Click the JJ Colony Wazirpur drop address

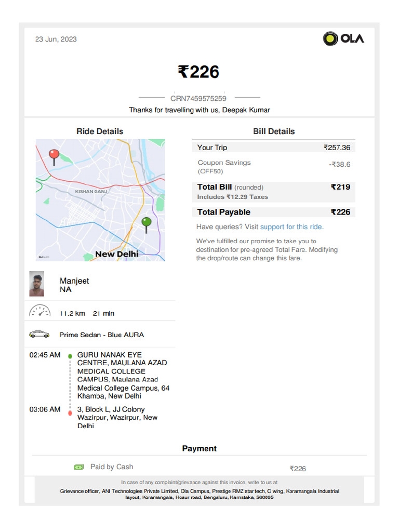click(x=117, y=418)
